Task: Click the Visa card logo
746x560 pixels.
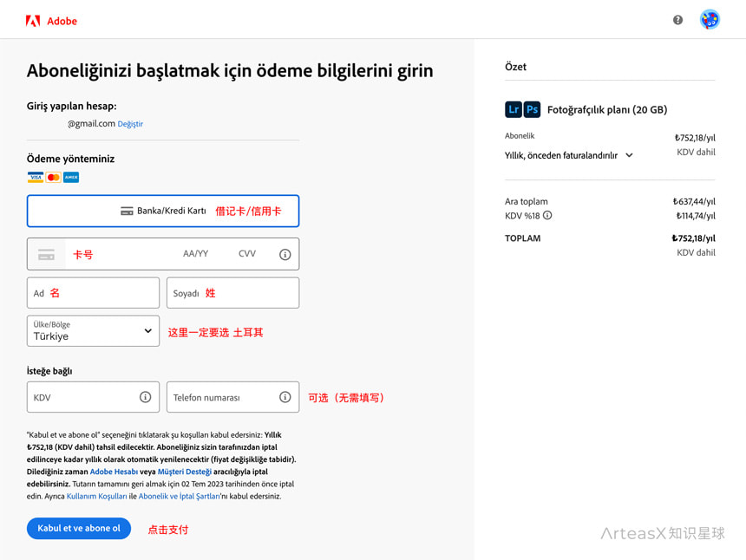Action: point(36,178)
